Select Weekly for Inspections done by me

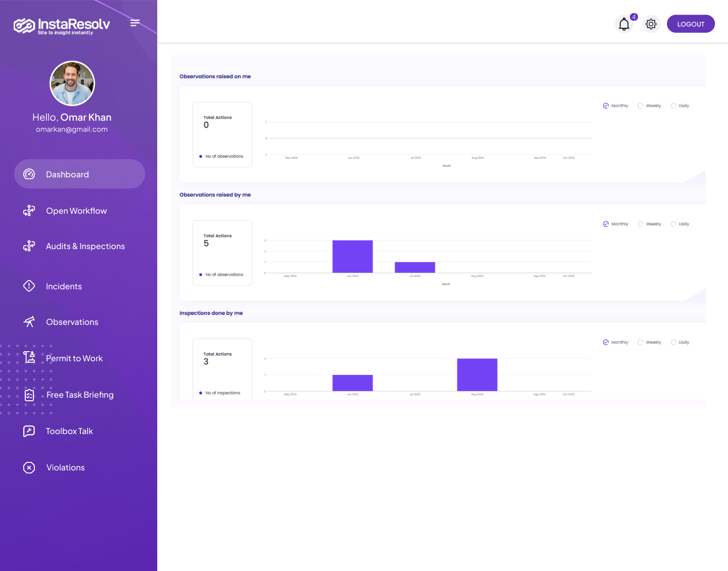pyautogui.click(x=641, y=343)
